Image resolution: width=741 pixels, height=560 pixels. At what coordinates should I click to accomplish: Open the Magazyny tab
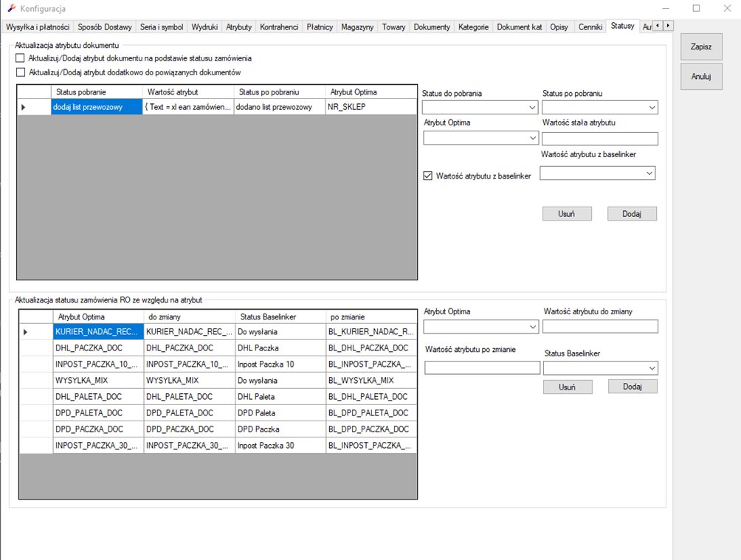coord(357,27)
